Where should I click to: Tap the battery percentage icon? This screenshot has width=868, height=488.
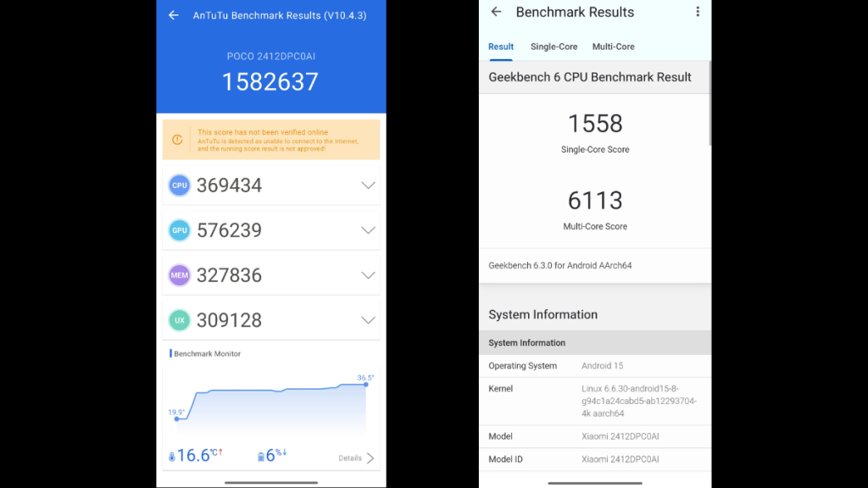point(262,455)
